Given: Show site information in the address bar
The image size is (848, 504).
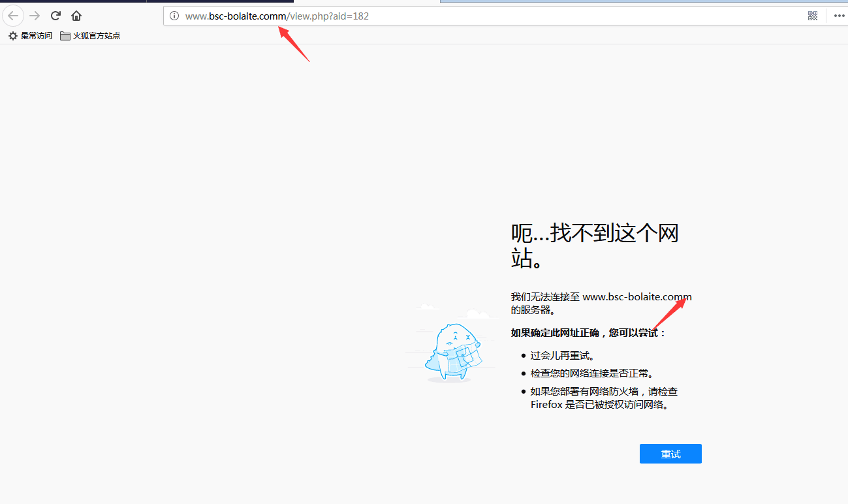Looking at the screenshot, I should coord(174,16).
